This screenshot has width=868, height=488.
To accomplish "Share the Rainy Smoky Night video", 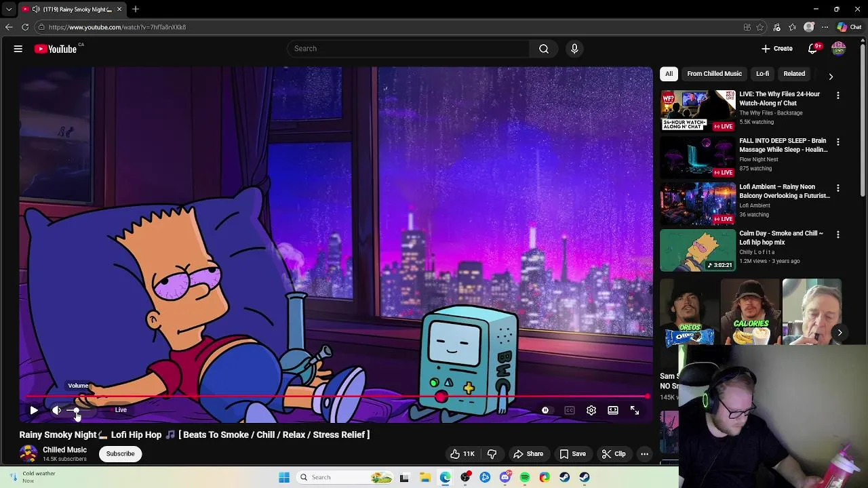I will coord(528,454).
